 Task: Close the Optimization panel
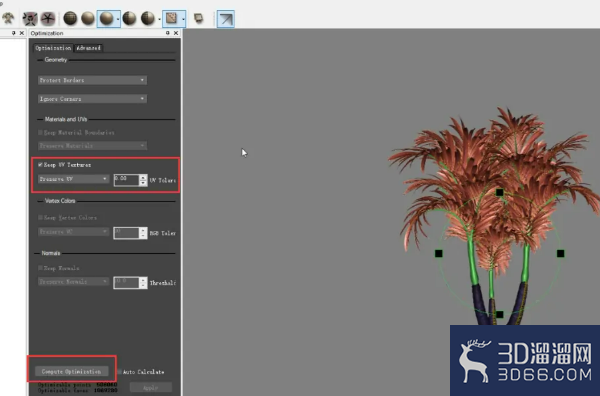click(x=176, y=33)
